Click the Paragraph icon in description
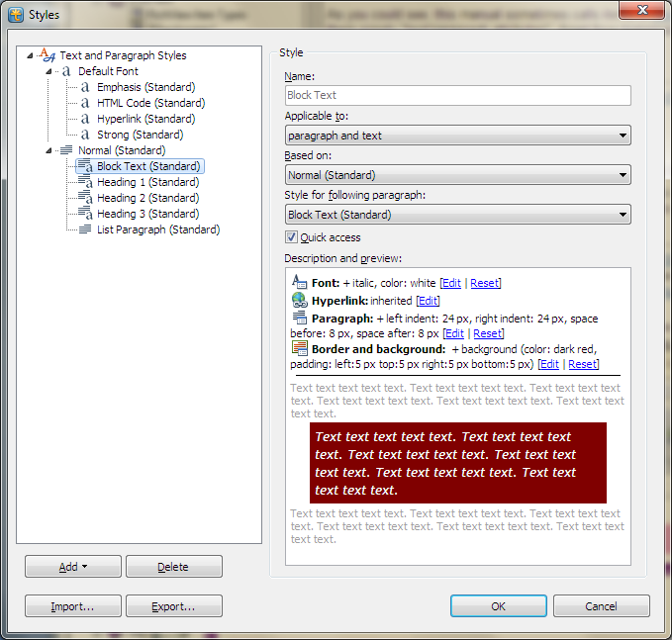Image resolution: width=672 pixels, height=640 pixels. point(299,319)
